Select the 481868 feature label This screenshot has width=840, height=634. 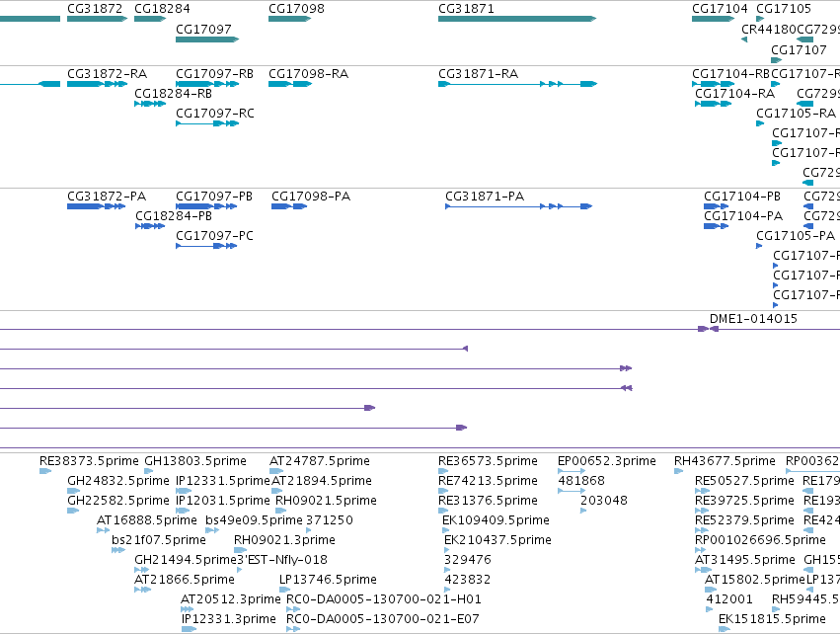581,481
